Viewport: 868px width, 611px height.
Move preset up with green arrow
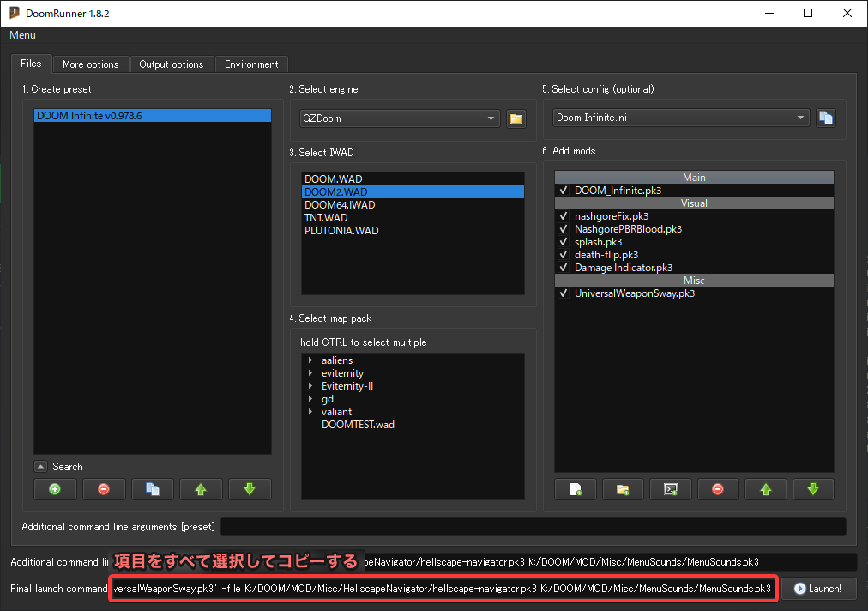[x=201, y=489]
